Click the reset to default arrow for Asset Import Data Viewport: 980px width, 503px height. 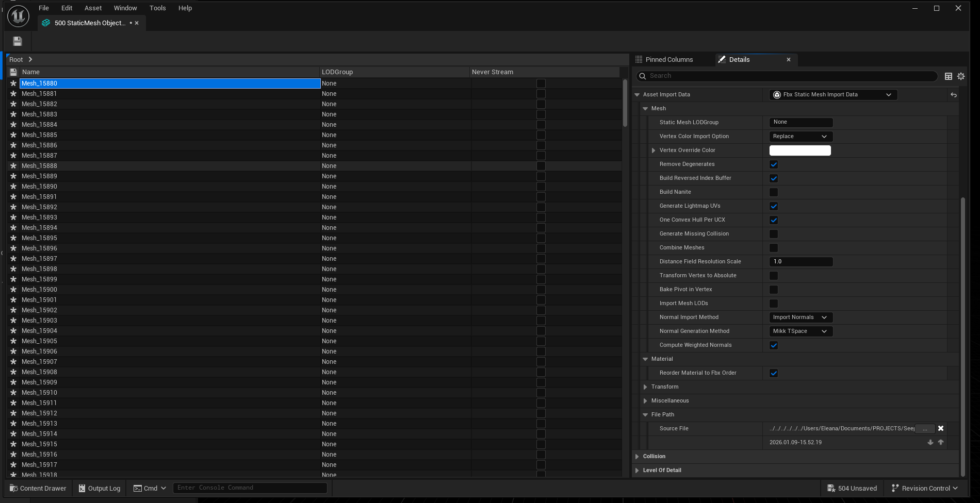[953, 95]
